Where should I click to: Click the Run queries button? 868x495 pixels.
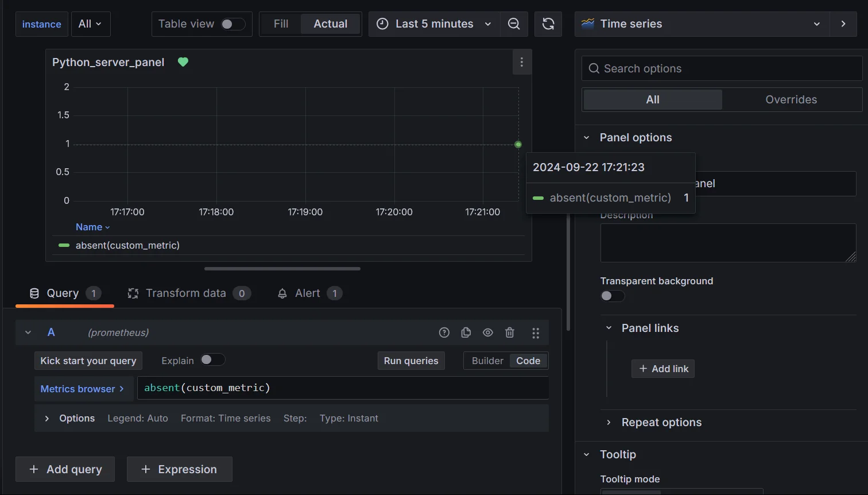(411, 361)
